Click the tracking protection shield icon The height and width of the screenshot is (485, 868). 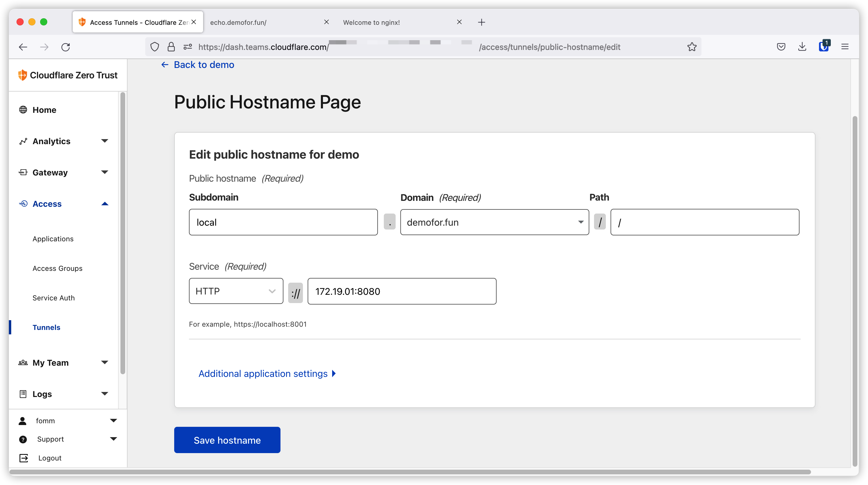click(155, 47)
